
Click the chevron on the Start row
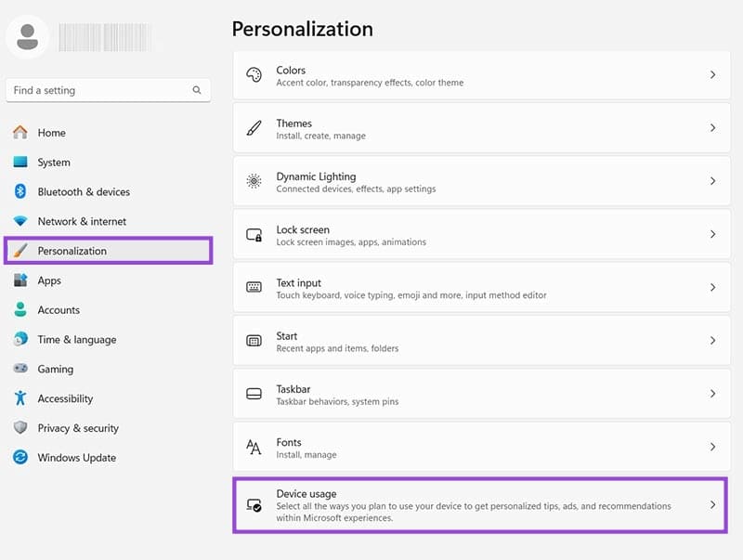(x=712, y=341)
